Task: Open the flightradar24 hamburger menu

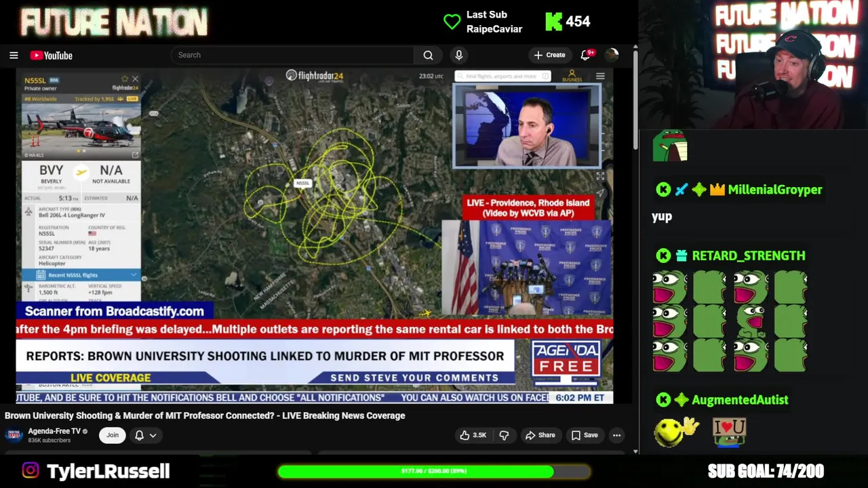Action: pos(600,76)
